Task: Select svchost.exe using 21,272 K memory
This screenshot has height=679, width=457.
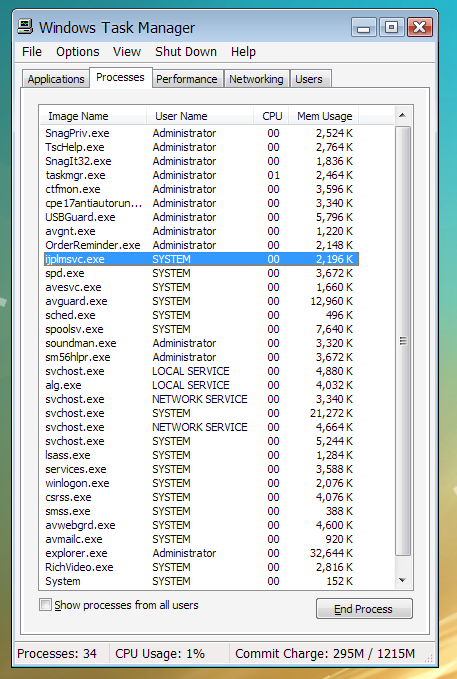Action: click(x=201, y=413)
